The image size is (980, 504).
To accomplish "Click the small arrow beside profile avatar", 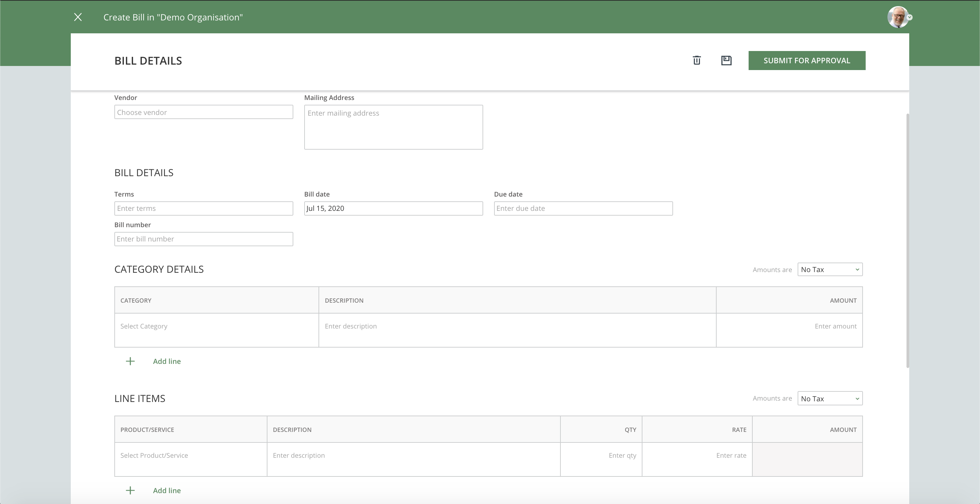I will (910, 17).
